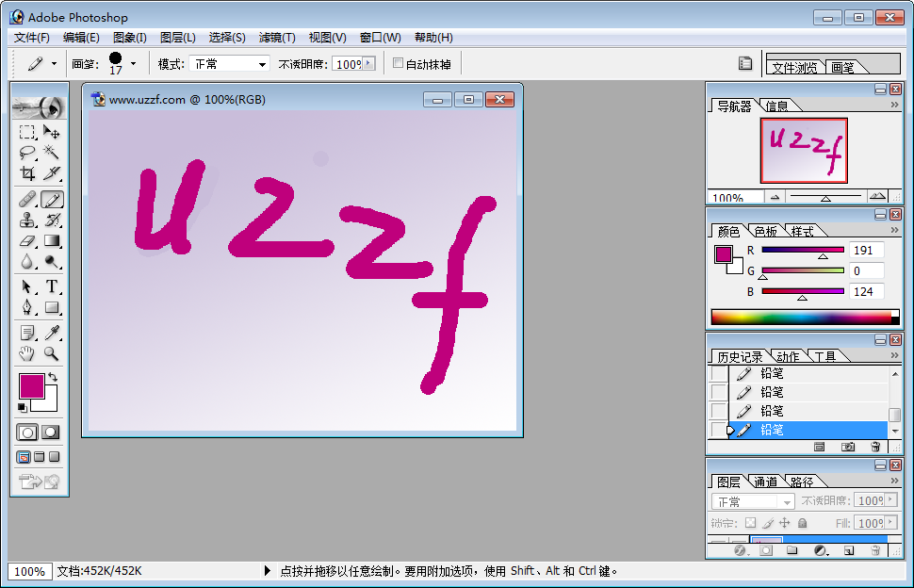Open the Fill value arrow in Layers panel
Viewport: 914px width, 588px height.
(890, 523)
